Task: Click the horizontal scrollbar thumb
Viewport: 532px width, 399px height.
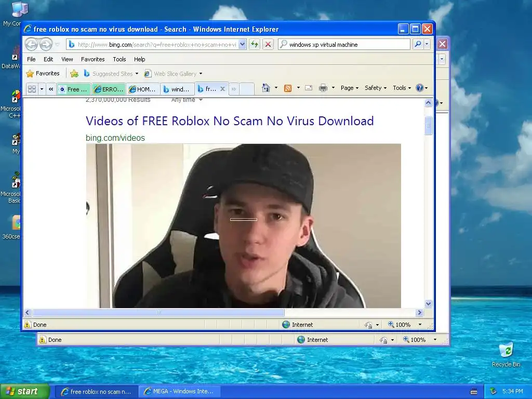Action: [158, 312]
